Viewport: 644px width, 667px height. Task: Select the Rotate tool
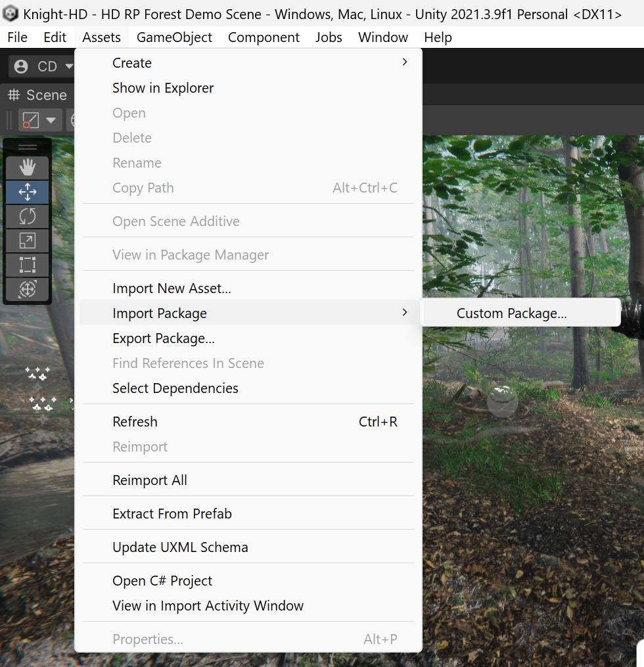[x=27, y=216]
